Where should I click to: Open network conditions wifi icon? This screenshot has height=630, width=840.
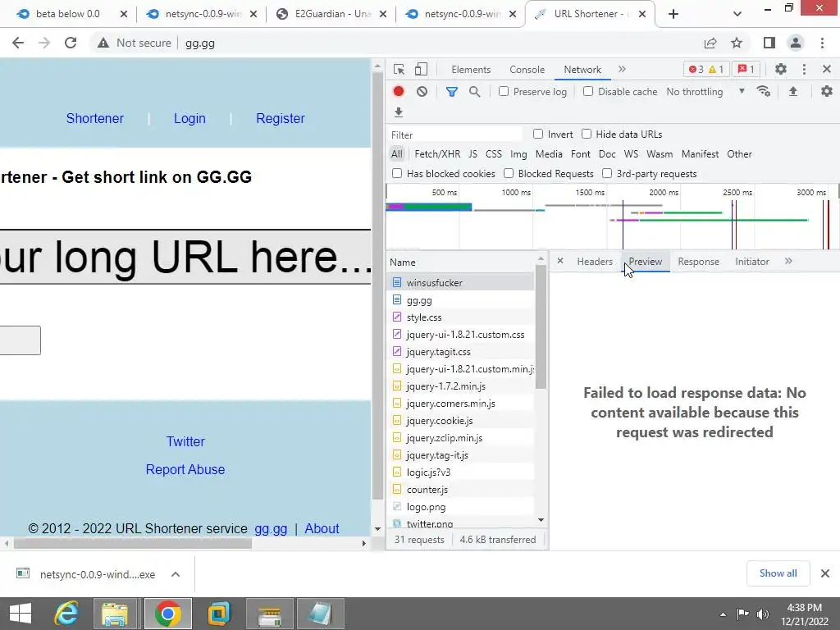tap(764, 92)
